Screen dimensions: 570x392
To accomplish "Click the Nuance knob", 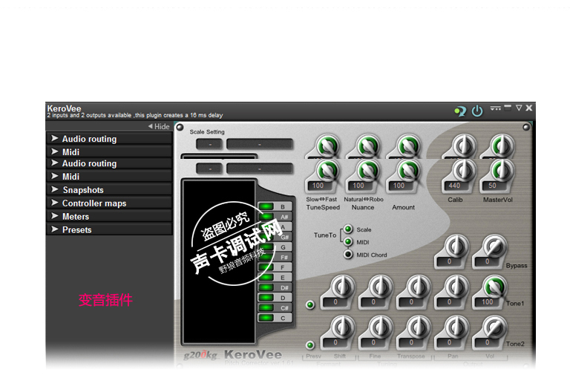I will pyautogui.click(x=368, y=170).
